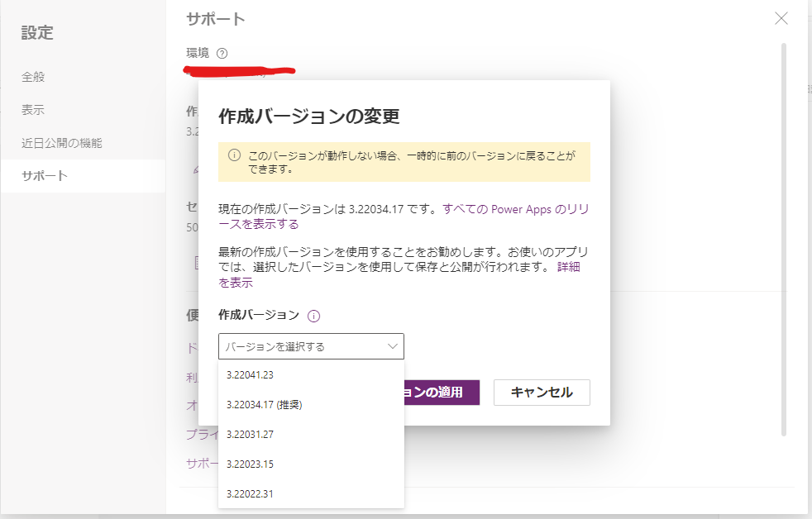Click the help icon next to 環境

point(222,53)
